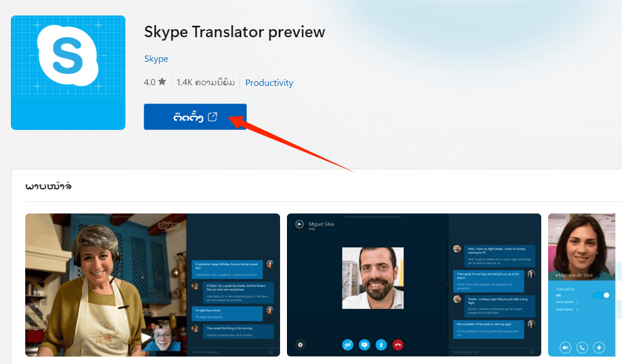Click the red hang-up icon in Miguel screenshot
Viewport: 622px width, 364px height.
398,345
